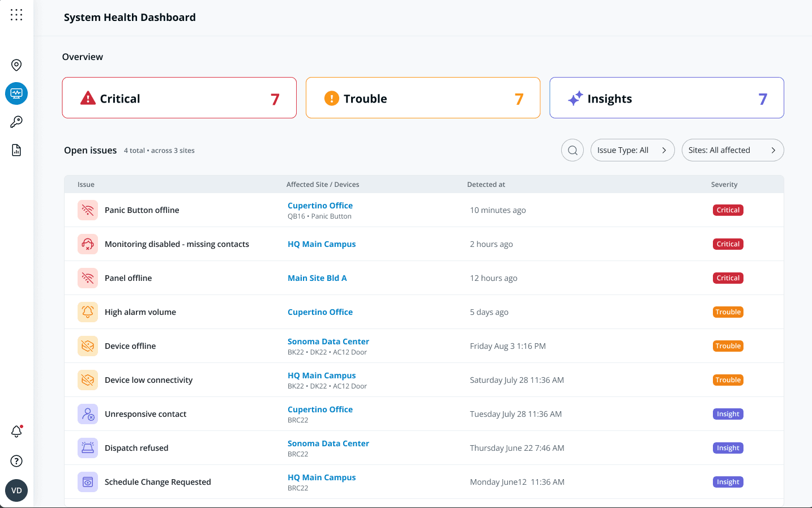Open the VD user avatar
Viewport: 812px width, 508px height.
coord(16,490)
